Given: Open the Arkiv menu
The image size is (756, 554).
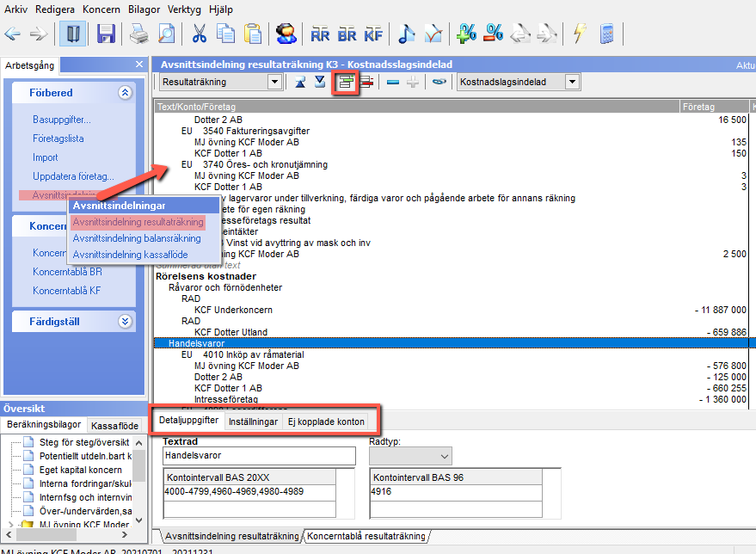Looking at the screenshot, I should click(15, 9).
